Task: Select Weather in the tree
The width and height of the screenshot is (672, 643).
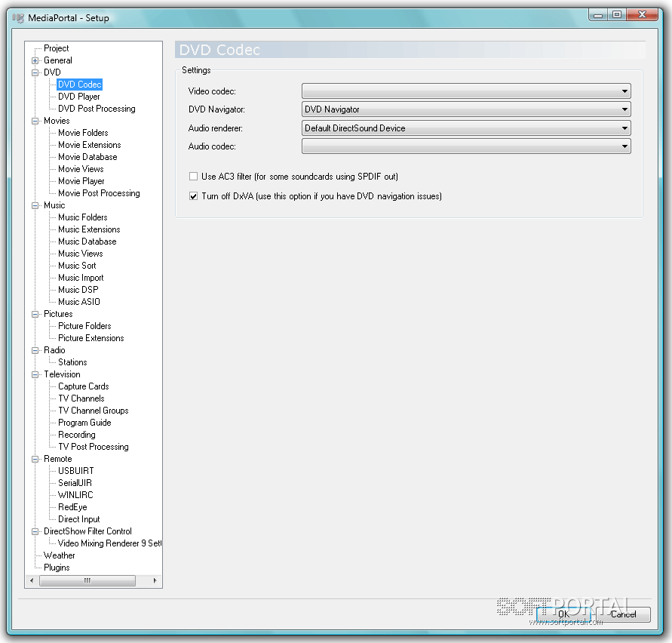Action: 59,555
